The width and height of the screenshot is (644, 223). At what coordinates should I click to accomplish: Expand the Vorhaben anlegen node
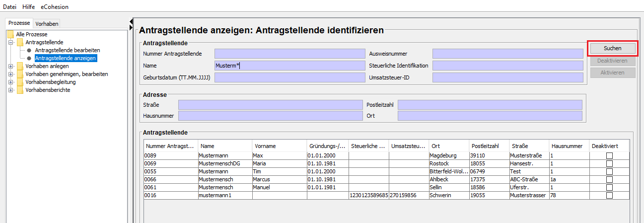(x=11, y=66)
